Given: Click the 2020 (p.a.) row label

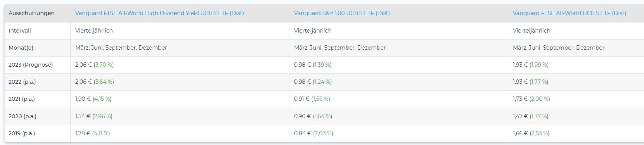Looking at the screenshot, I should tap(22, 116).
